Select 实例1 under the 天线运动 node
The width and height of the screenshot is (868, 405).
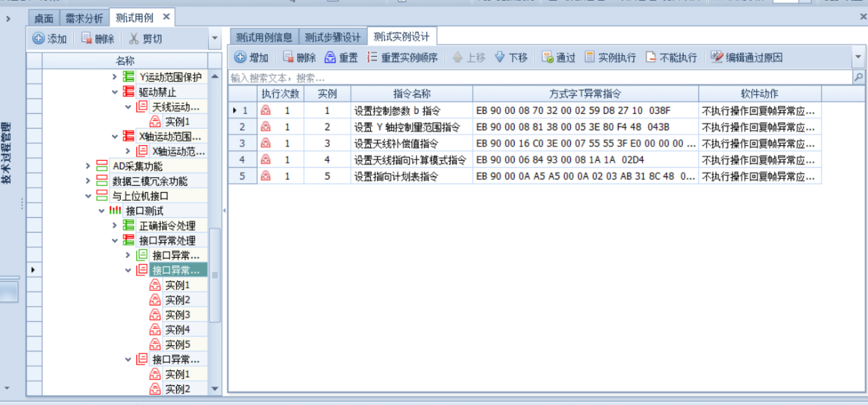[178, 122]
